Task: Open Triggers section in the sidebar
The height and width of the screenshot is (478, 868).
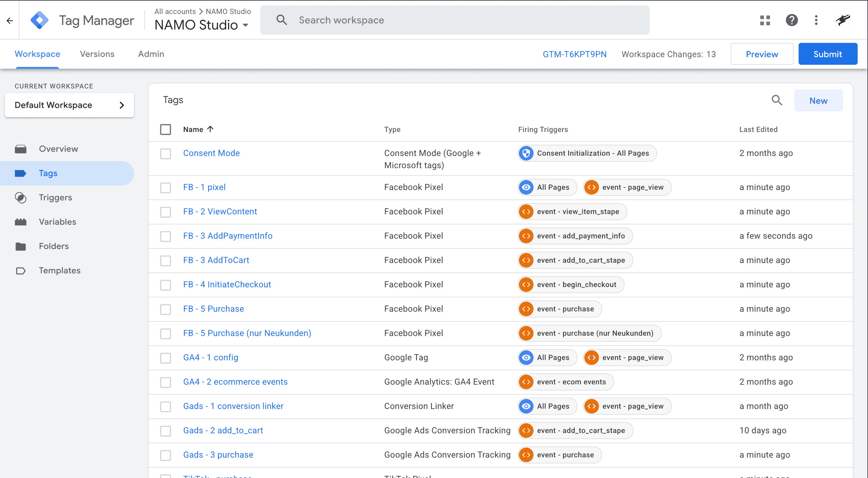Action: (55, 198)
